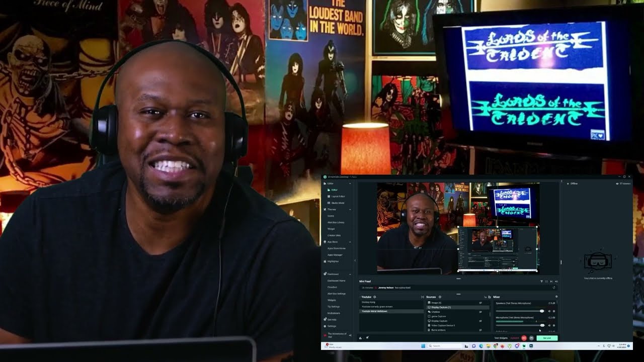The width and height of the screenshot is (644, 362).
Task: Click the Windows Start button
Action: [x=423, y=346]
